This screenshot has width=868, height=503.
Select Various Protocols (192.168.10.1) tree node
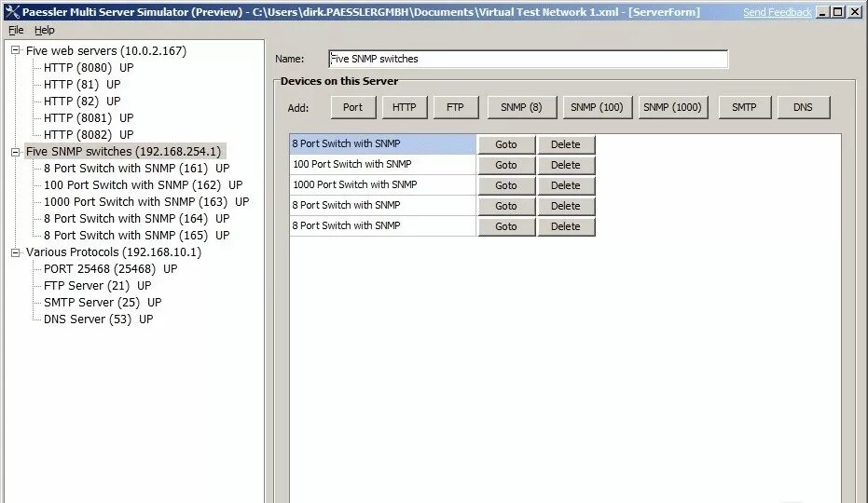pyautogui.click(x=114, y=252)
